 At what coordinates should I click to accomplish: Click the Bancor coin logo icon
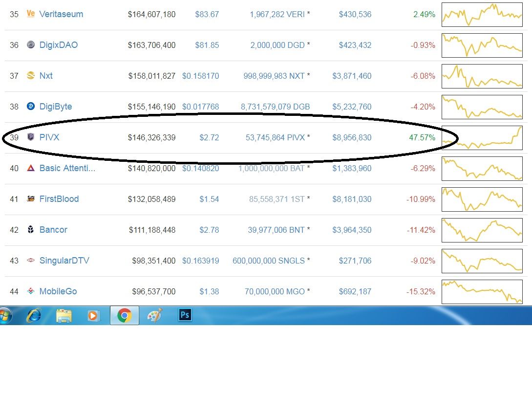31,230
